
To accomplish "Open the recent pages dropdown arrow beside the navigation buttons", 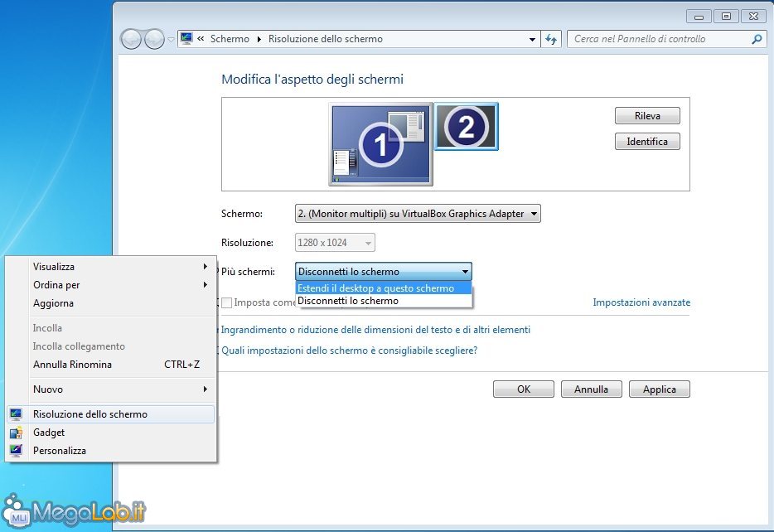I will pyautogui.click(x=171, y=39).
